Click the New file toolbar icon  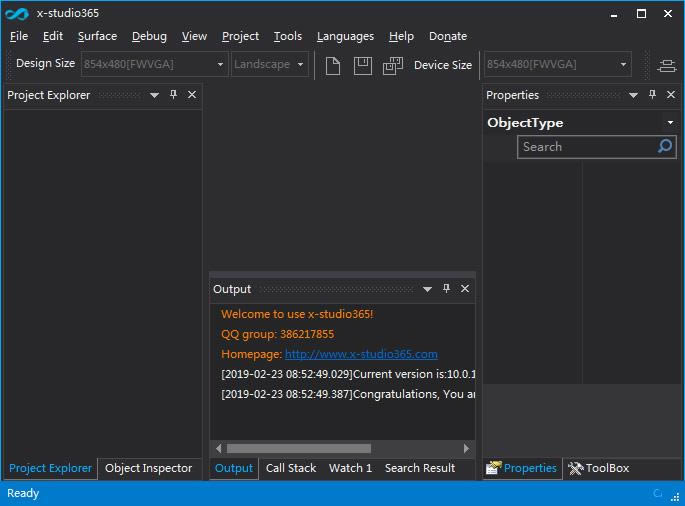coord(333,66)
